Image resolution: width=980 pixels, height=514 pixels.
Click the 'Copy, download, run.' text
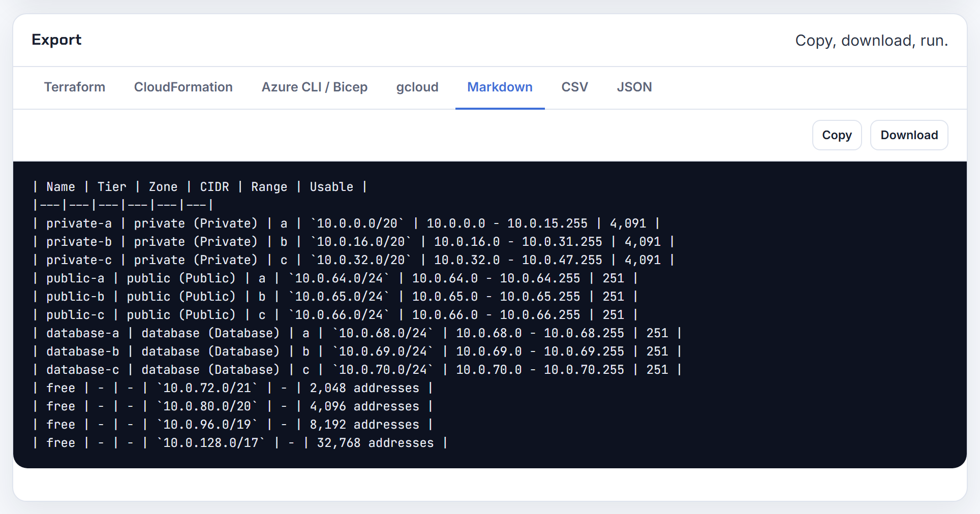click(872, 40)
